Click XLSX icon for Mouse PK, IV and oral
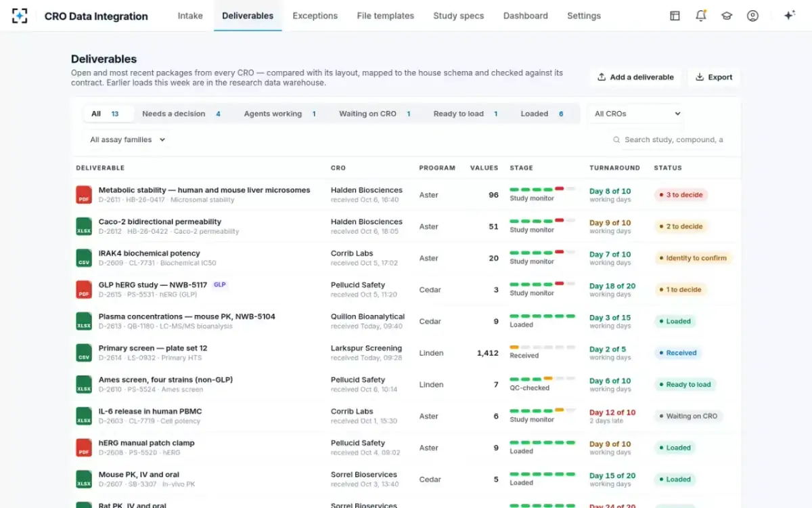 84,480
